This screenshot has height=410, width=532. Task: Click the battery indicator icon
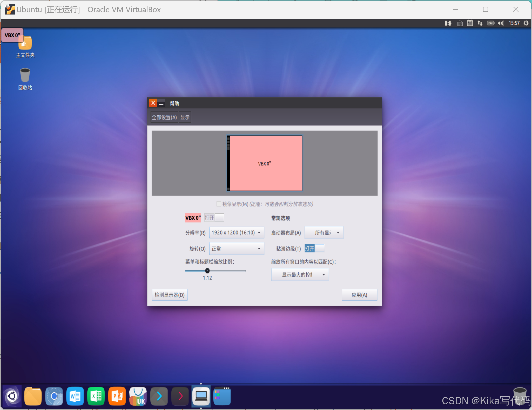(x=490, y=23)
